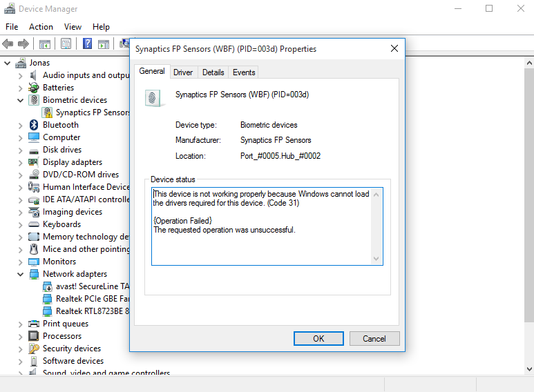The height and width of the screenshot is (392, 534).
Task: Collapse the Biometric devices node
Action: (20, 100)
